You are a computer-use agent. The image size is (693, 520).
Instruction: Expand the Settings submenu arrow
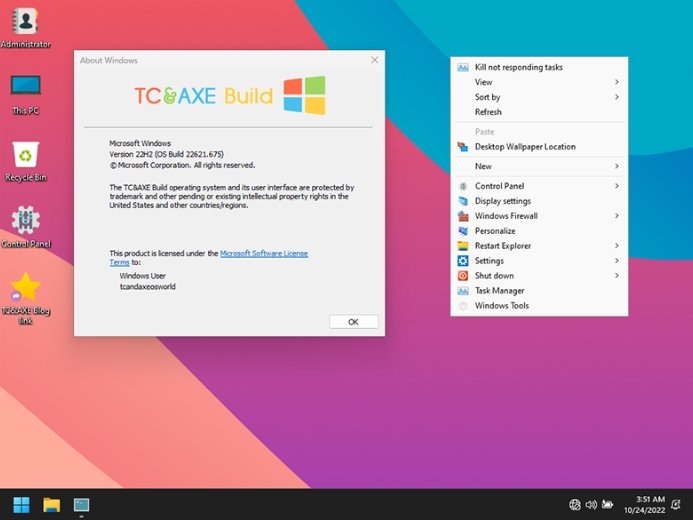tap(617, 261)
